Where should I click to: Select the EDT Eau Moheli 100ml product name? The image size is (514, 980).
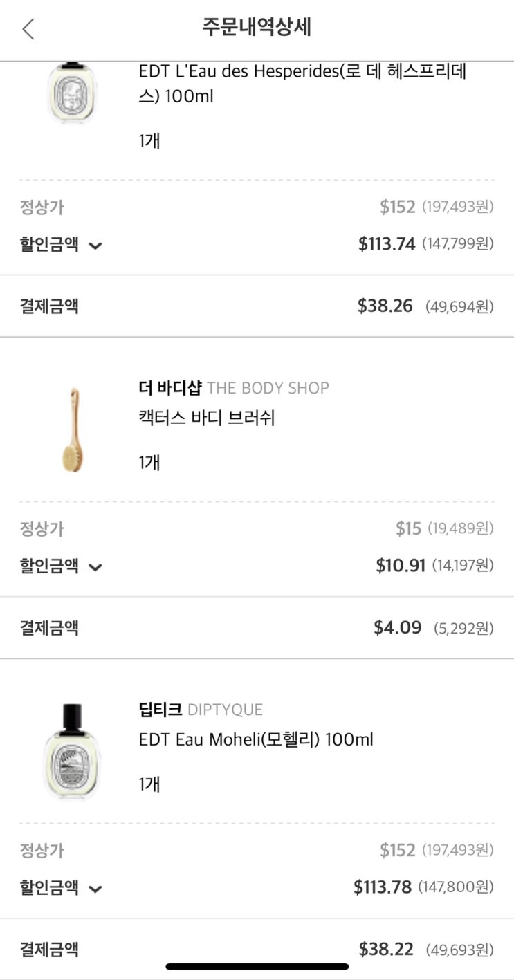coord(256,740)
